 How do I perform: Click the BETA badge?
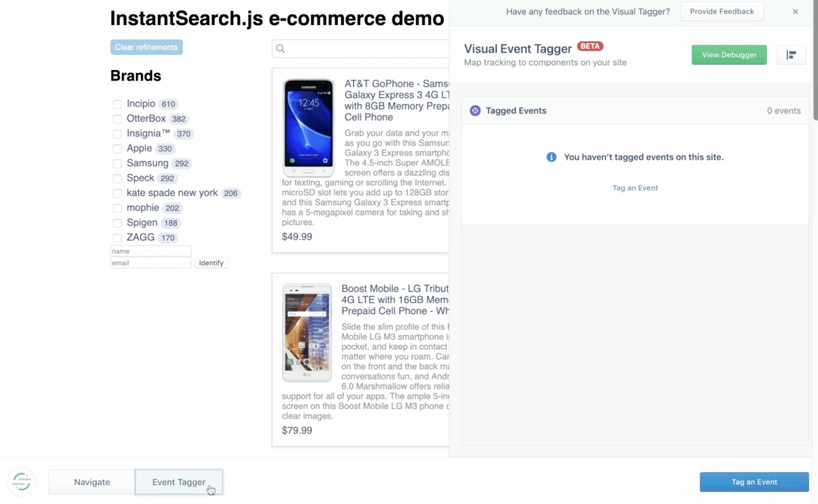(590, 46)
